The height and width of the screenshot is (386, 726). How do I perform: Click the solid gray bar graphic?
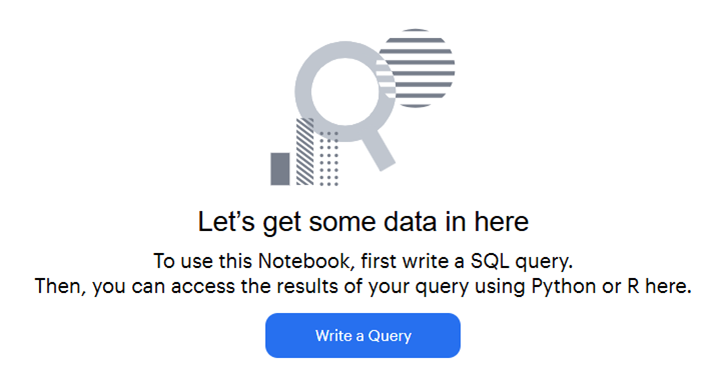point(280,169)
